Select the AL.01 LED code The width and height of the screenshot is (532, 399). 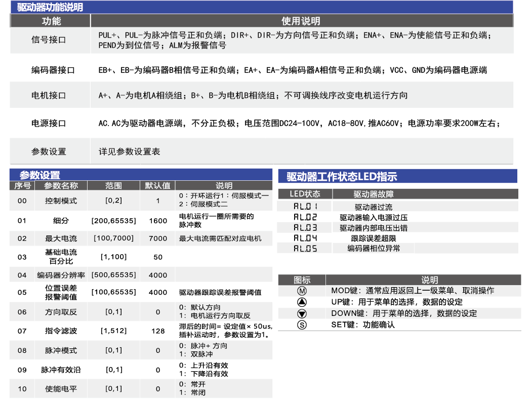305,206
